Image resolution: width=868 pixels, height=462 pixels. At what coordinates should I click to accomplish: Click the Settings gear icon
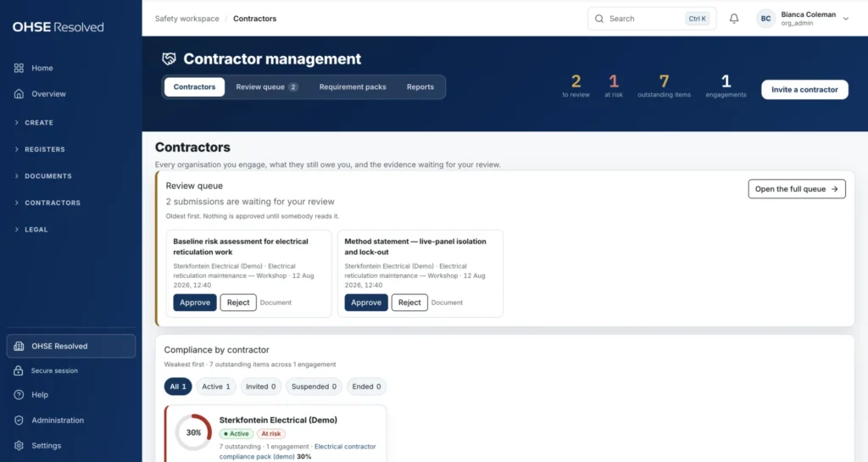pyautogui.click(x=19, y=445)
